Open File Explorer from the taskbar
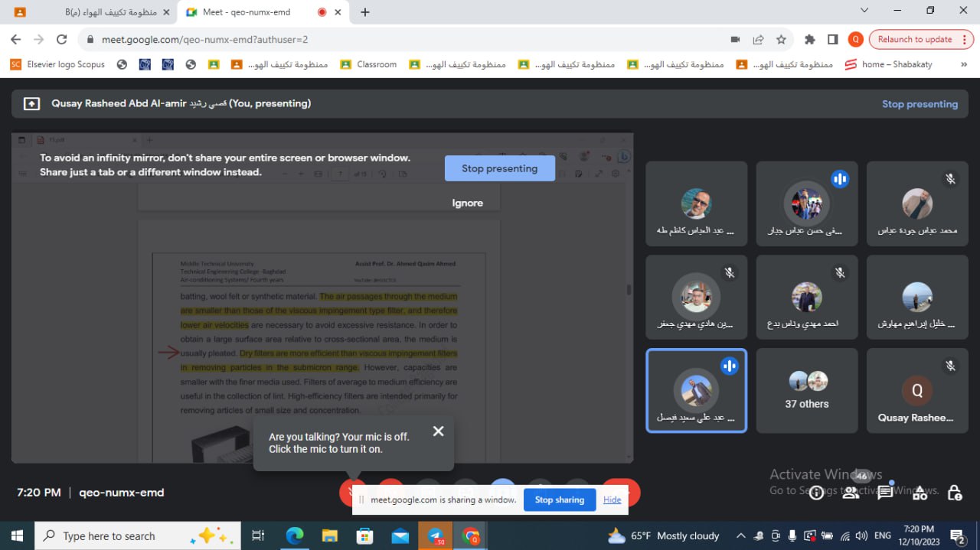This screenshot has width=980, height=550. click(x=330, y=535)
